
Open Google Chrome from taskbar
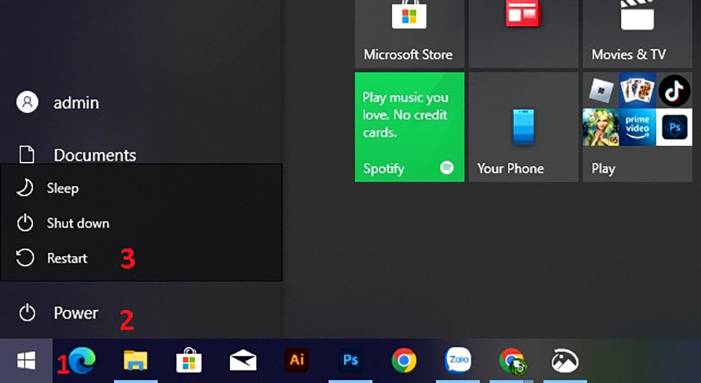404,360
